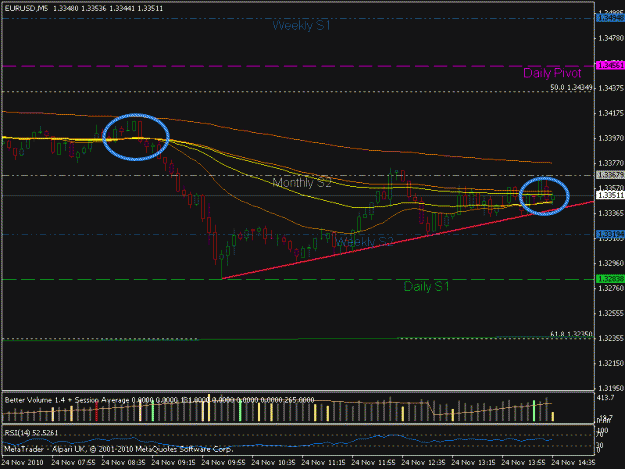Image resolution: width=625 pixels, height=469 pixels.
Task: Click the RSI(14) 52.5261 indicator label
Action: click(31, 433)
